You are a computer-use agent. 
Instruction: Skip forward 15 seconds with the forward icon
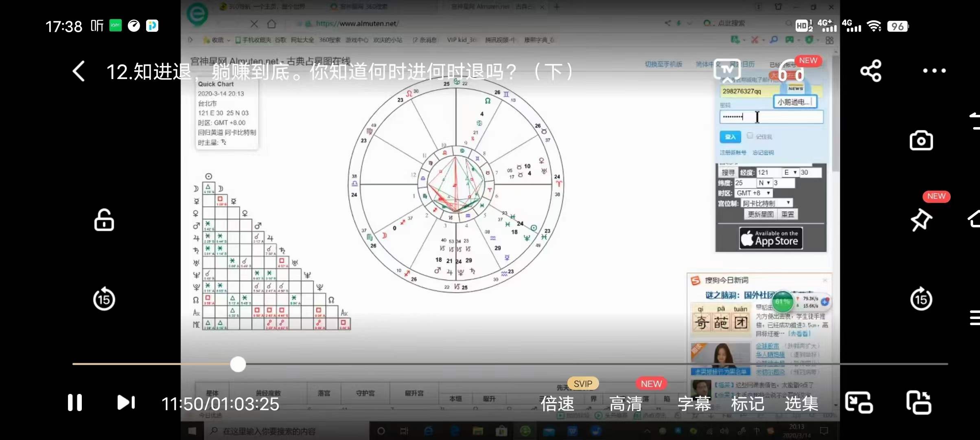point(921,299)
